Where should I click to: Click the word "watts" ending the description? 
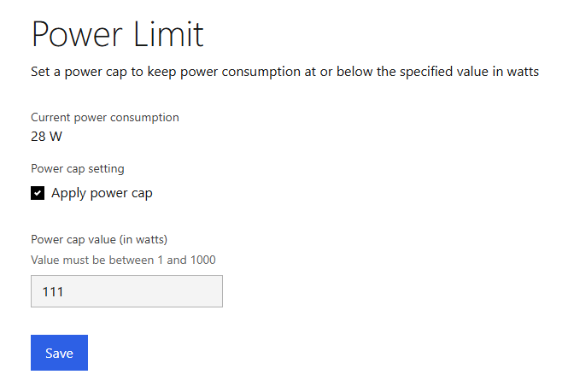pyautogui.click(x=523, y=72)
